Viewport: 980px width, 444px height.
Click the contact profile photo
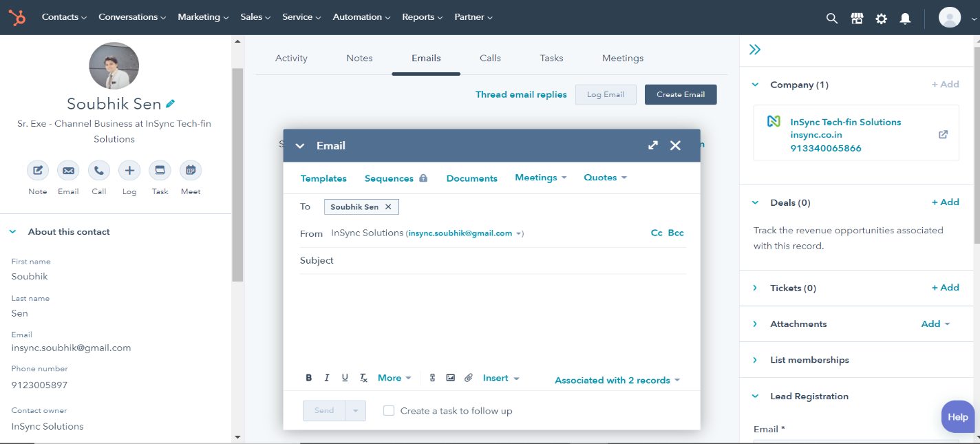(114, 65)
